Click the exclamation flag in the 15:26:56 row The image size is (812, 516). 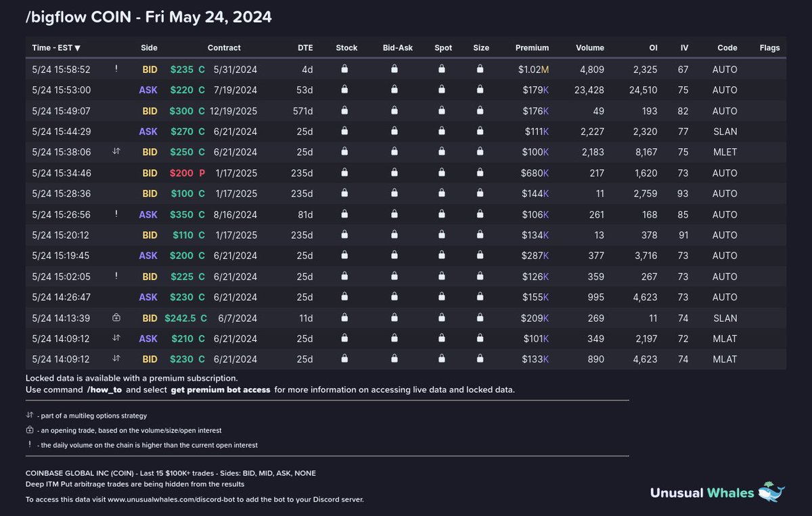point(116,214)
